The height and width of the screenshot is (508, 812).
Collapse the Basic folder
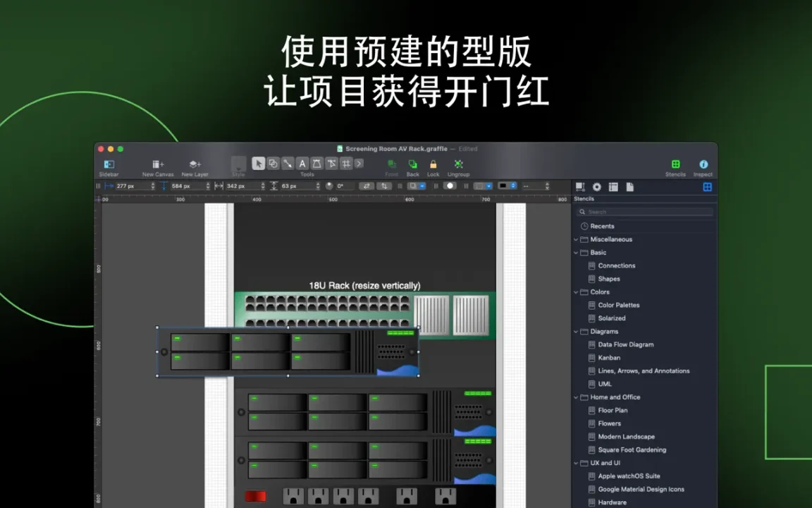[576, 253]
